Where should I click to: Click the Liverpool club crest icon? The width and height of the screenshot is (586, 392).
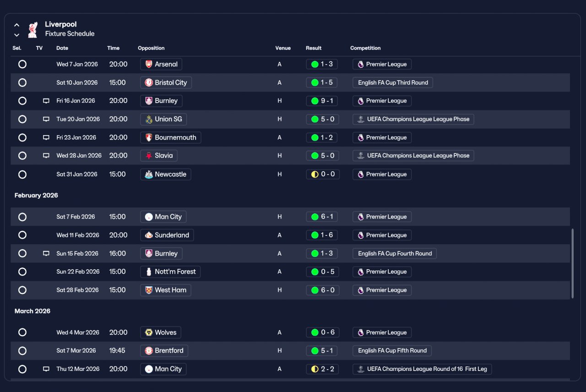[x=33, y=29]
